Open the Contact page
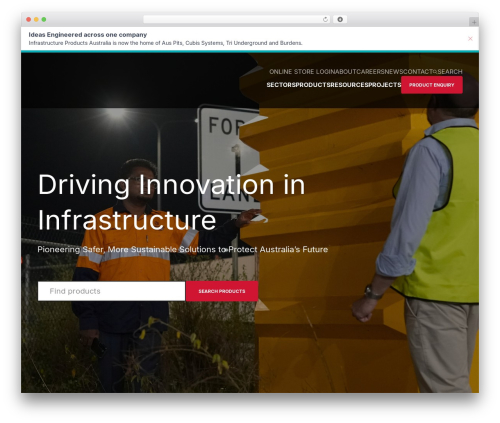The width and height of the screenshot is (500, 423). click(x=418, y=72)
